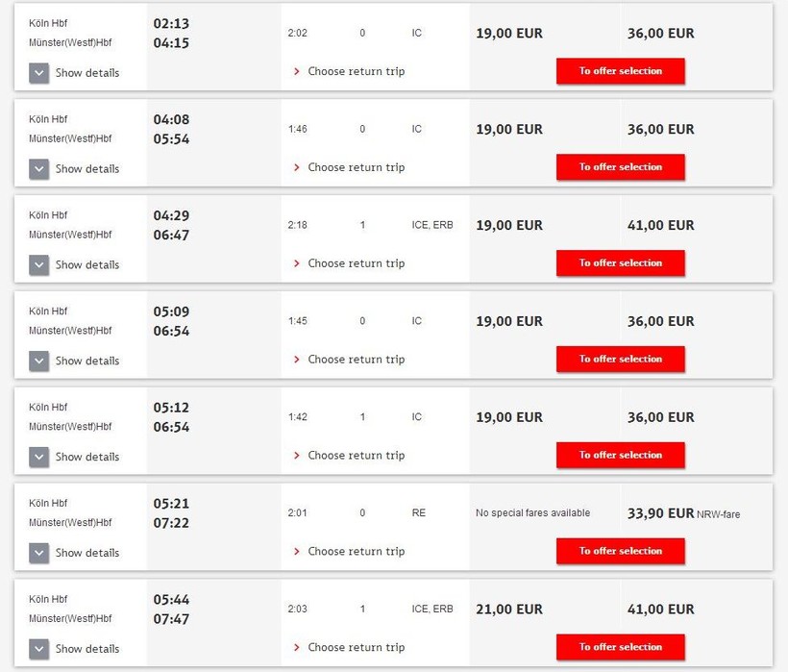Click red arrow beside 04:29 return trip

297,263
